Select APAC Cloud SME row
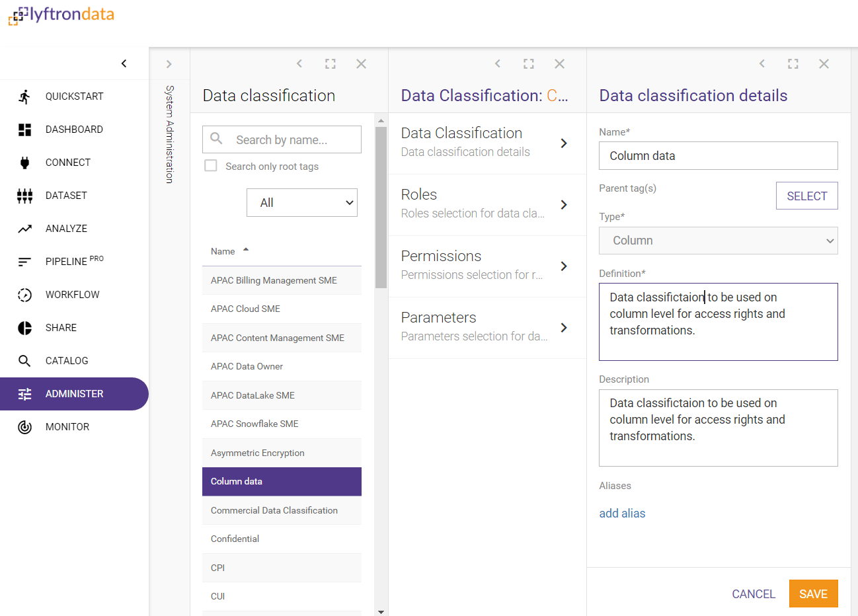 tap(282, 309)
